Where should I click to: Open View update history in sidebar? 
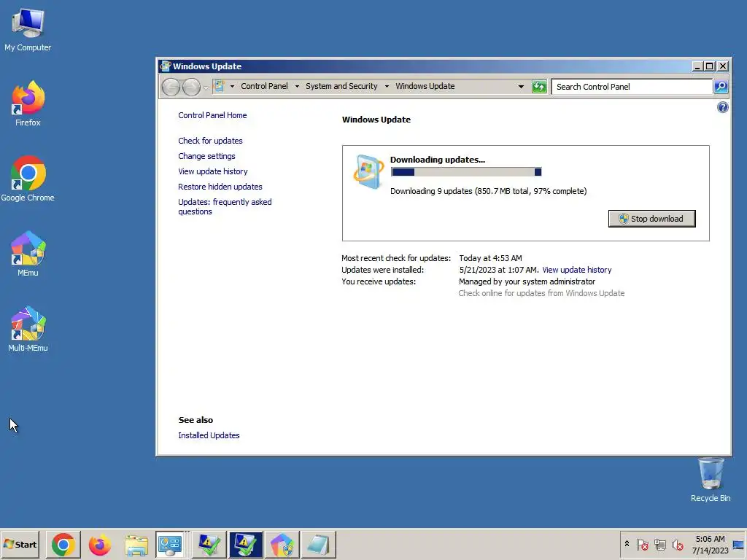[x=213, y=171]
